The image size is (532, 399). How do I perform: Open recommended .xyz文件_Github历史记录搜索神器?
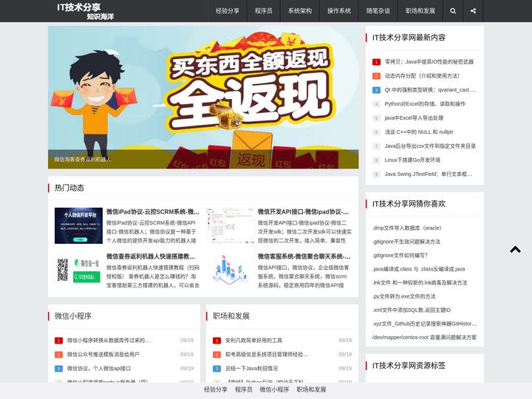click(x=424, y=324)
